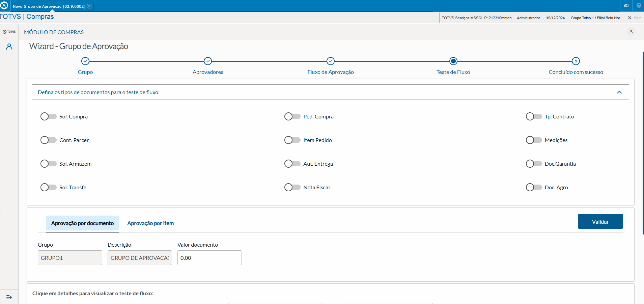
Task: Click the 'Defina os tipos de documentos' heading
Action: (x=99, y=92)
